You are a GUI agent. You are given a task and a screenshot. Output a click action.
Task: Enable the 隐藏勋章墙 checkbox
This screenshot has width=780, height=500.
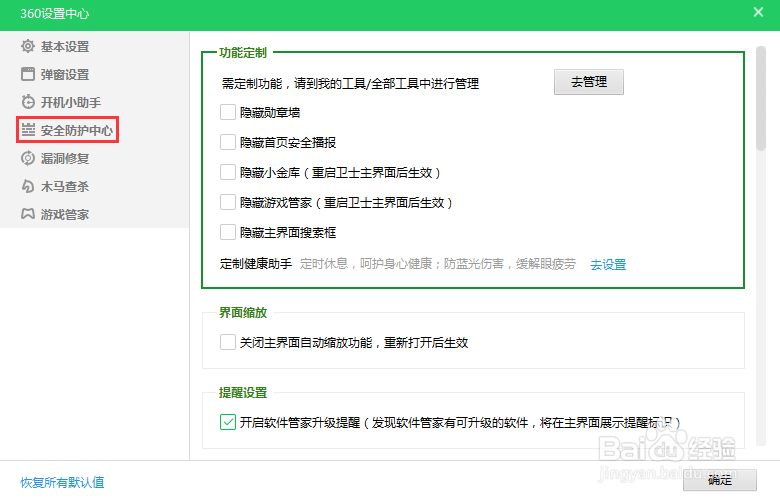pyautogui.click(x=228, y=112)
